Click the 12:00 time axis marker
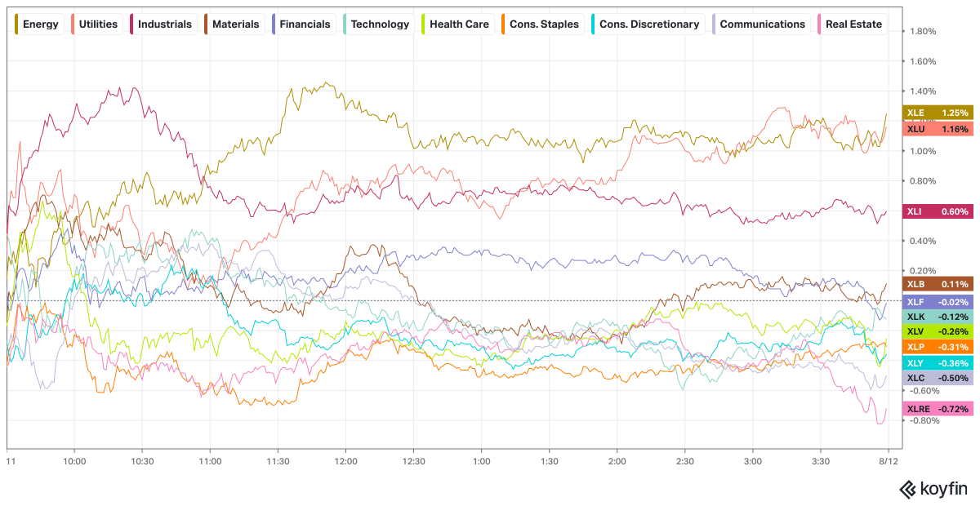Image resolution: width=980 pixels, height=506 pixels. (x=345, y=461)
